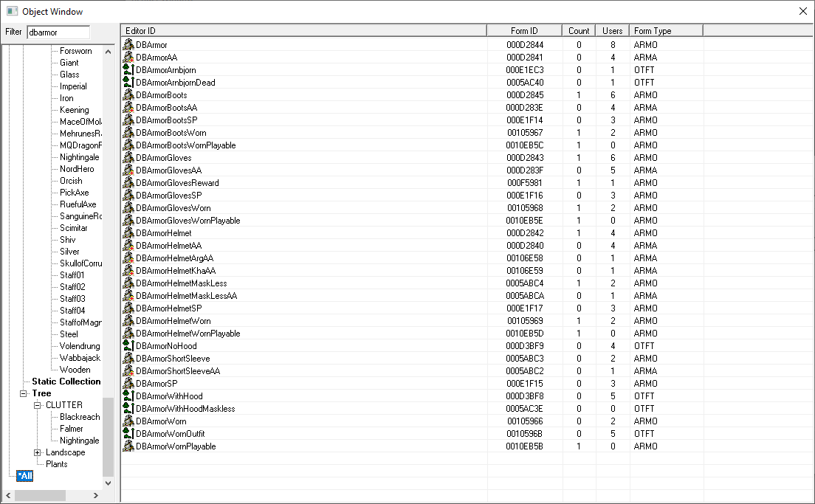The width and height of the screenshot is (815, 504).
Task: Select the Forsworn tree item
Action: pos(76,51)
